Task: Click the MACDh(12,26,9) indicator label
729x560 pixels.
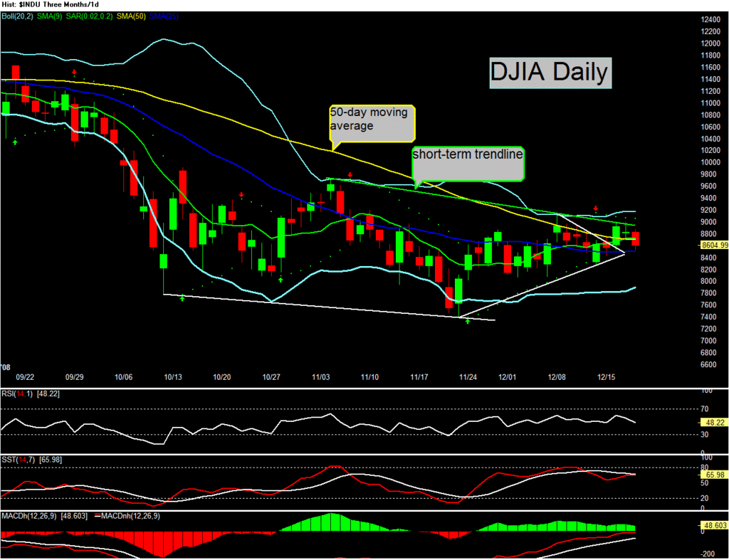Action: [x=28, y=517]
